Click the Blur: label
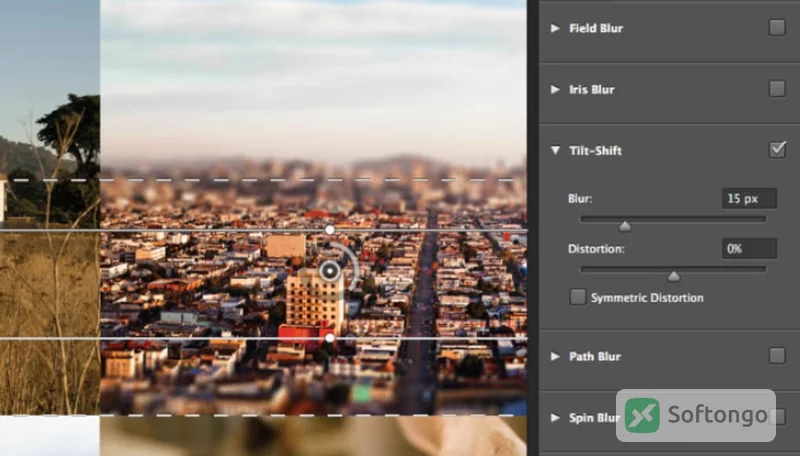This screenshot has height=456, width=800. [580, 198]
